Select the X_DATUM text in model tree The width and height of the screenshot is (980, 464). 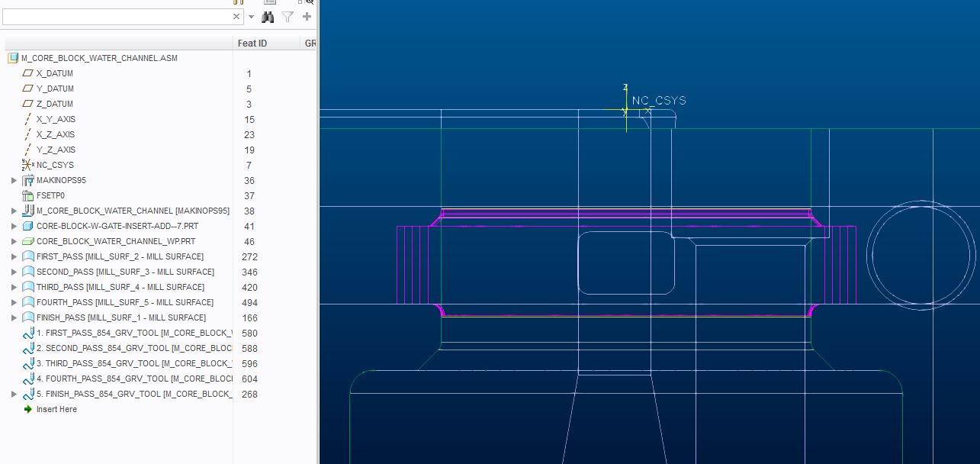pyautogui.click(x=55, y=73)
